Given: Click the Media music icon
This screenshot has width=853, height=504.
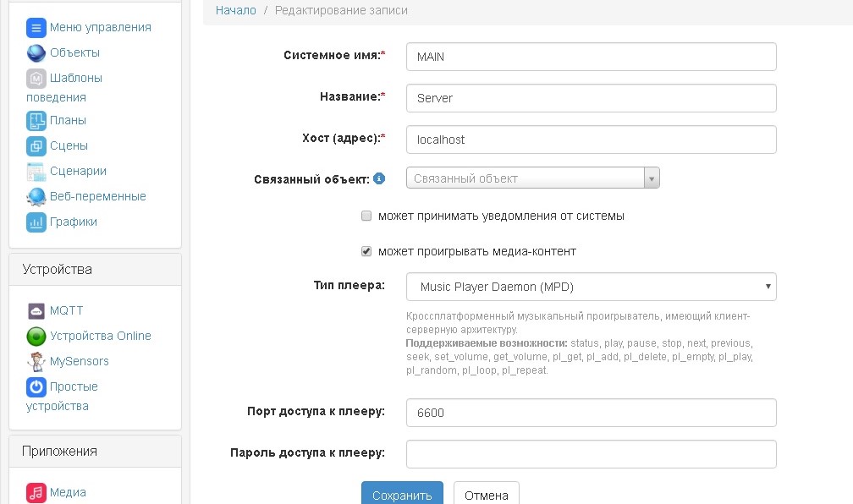Looking at the screenshot, I should (36, 493).
